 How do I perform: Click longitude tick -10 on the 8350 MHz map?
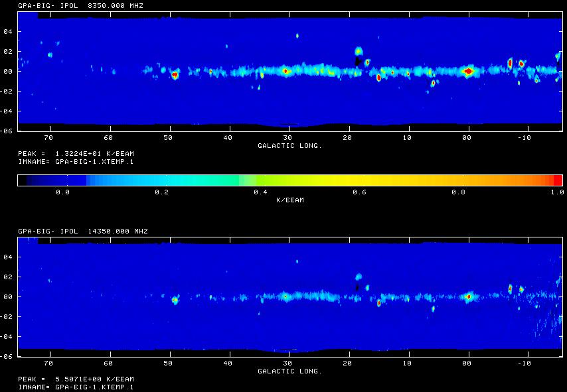525,138
